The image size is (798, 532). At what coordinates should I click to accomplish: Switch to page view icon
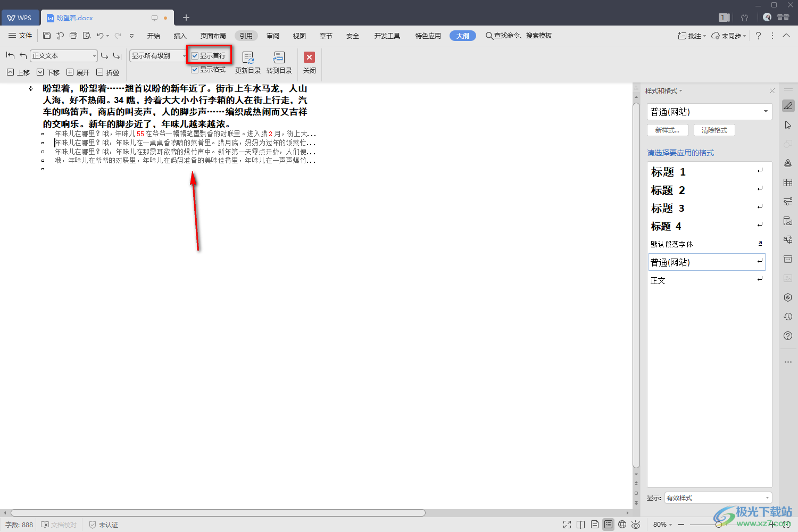595,525
